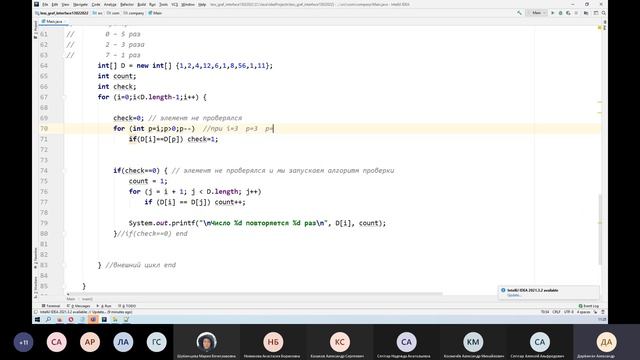Open Search Everywhere magnifier icon

[x=603, y=13]
